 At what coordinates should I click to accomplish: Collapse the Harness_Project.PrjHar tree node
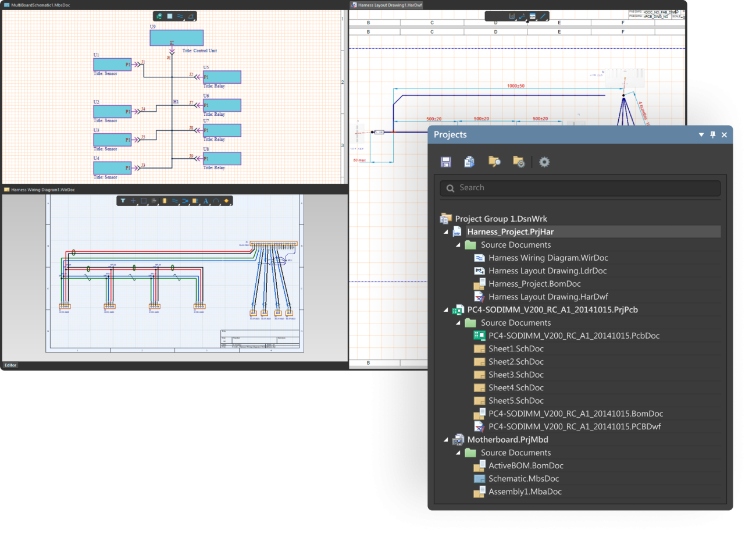pos(446,232)
